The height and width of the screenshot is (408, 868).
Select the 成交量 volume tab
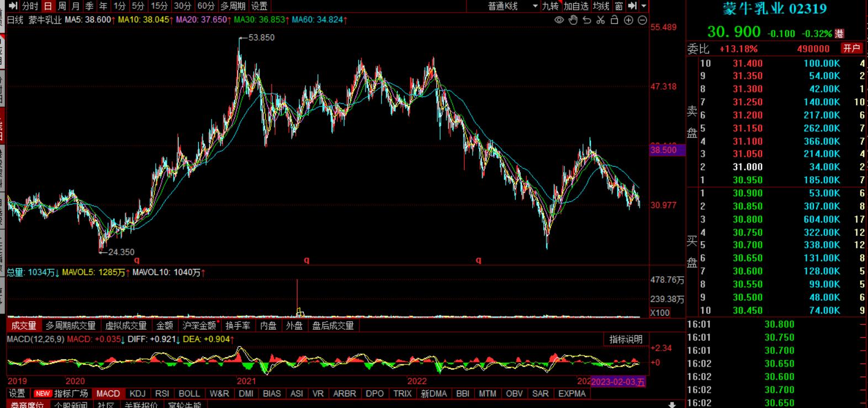pyautogui.click(x=24, y=326)
